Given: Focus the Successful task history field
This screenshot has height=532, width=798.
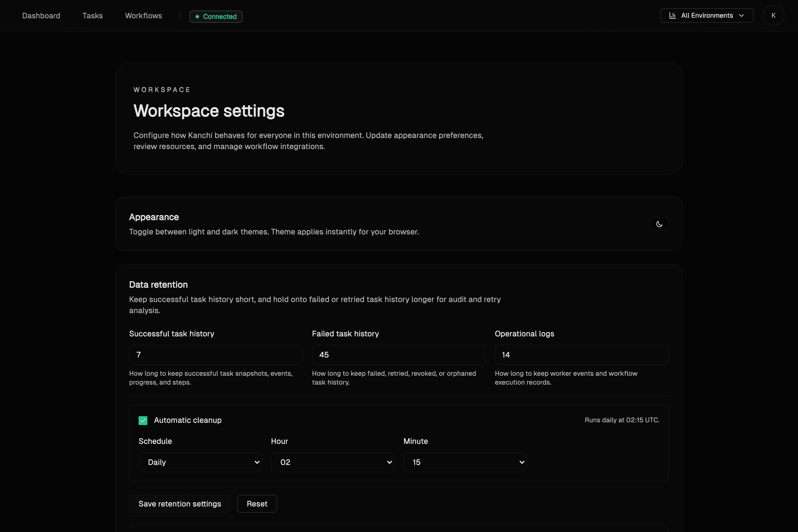Looking at the screenshot, I should coord(216,355).
